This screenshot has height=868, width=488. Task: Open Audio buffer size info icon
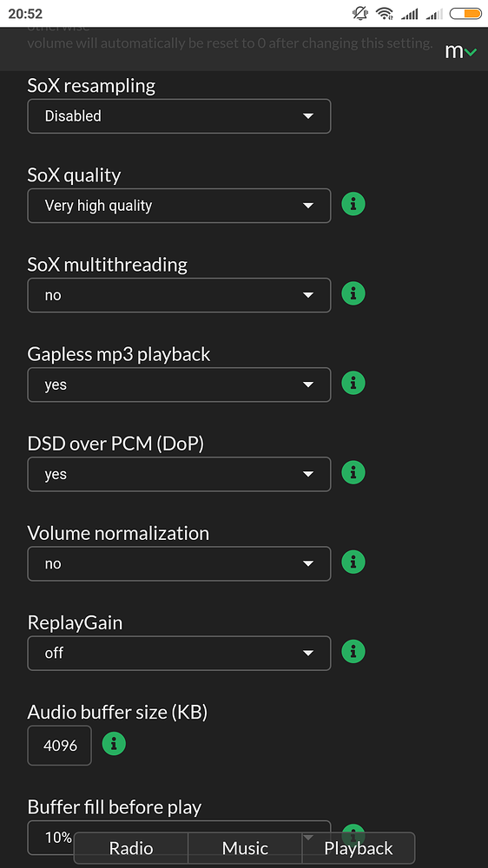(114, 744)
